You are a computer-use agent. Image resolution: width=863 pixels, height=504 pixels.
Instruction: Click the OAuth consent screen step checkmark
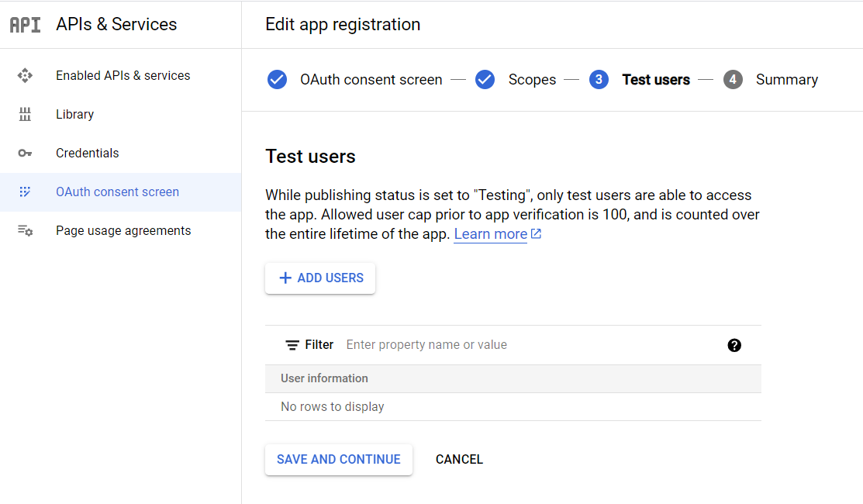(277, 80)
